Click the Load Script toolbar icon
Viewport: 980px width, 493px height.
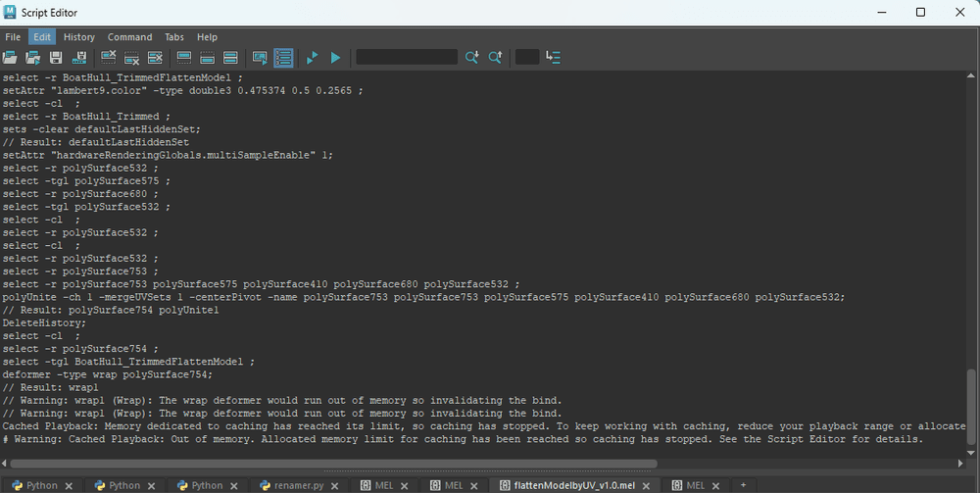10,58
